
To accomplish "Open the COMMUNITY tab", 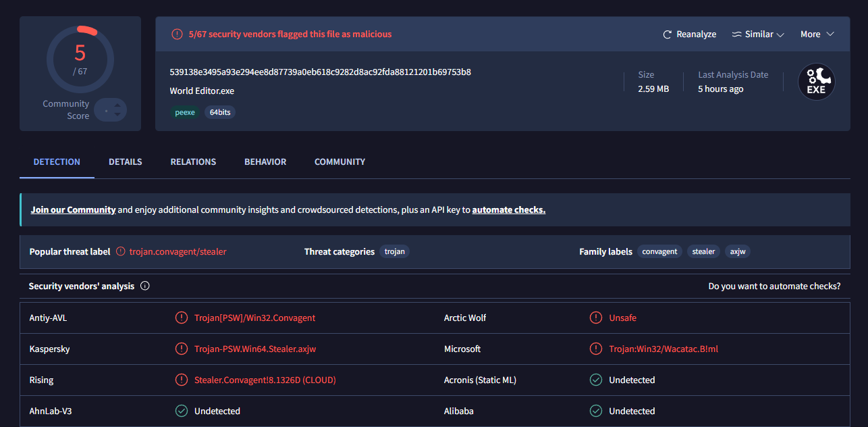I will (340, 162).
